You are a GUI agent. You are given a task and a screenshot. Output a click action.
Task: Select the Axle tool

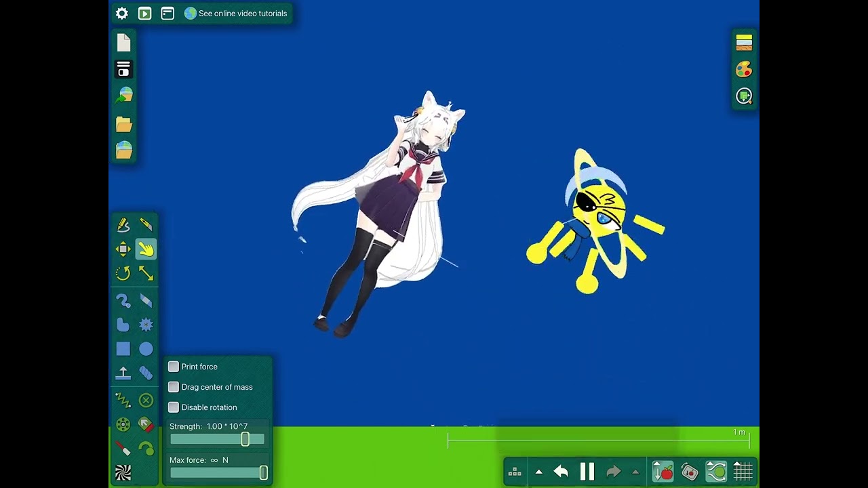click(123, 424)
